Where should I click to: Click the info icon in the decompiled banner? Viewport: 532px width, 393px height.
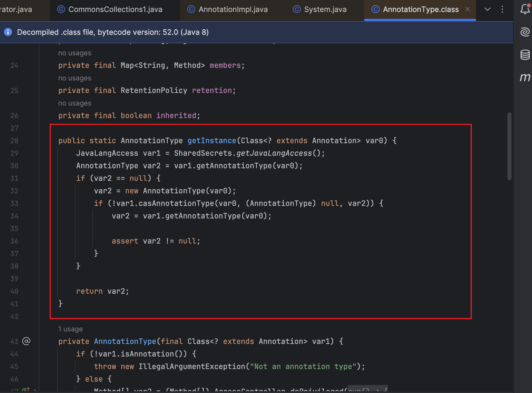(x=8, y=32)
